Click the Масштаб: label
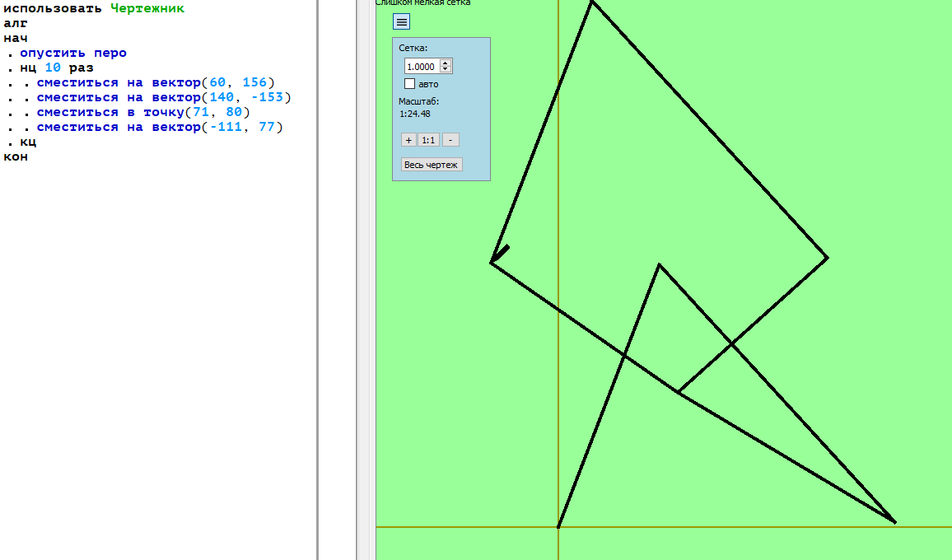This screenshot has width=952, height=560. click(x=419, y=101)
